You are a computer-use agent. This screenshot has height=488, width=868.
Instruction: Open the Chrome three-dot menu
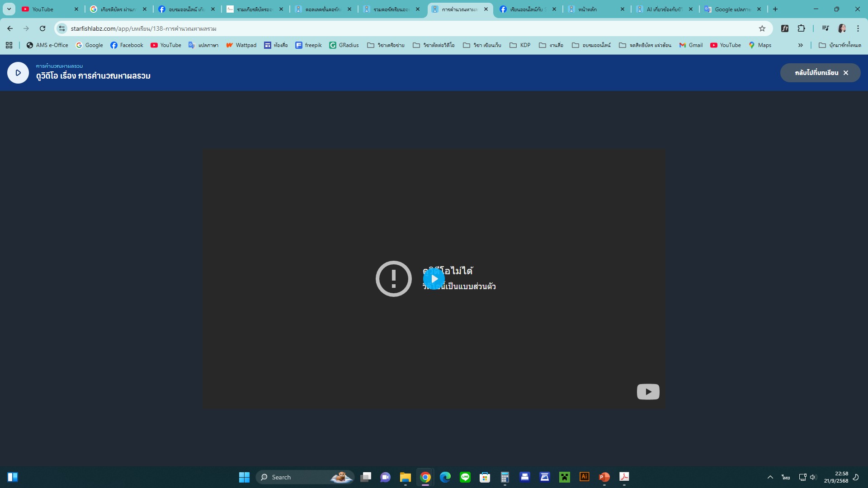(858, 28)
